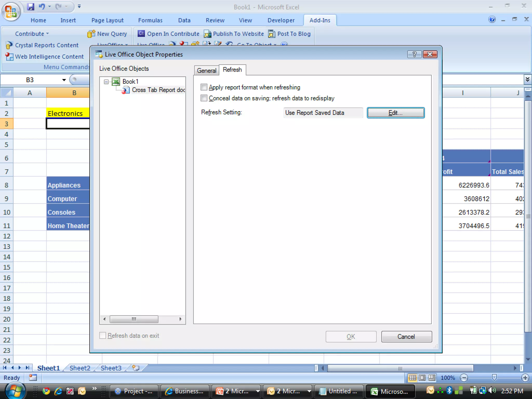Close the Live Office Object Properties dialog
Viewport: 532px width, 399px height.
(x=430, y=54)
